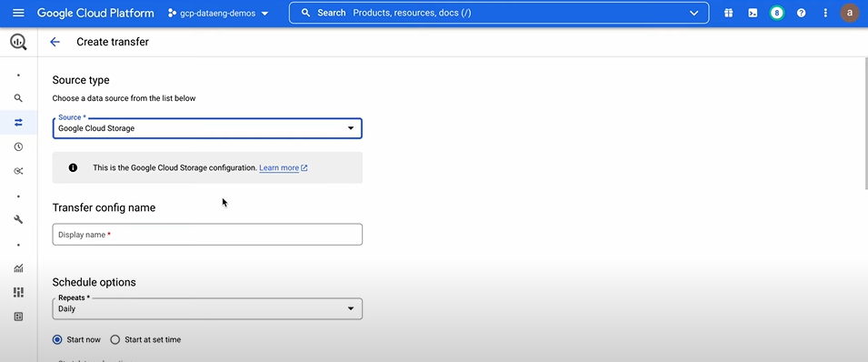
Task: Select the Start at set time radio button
Action: point(115,339)
